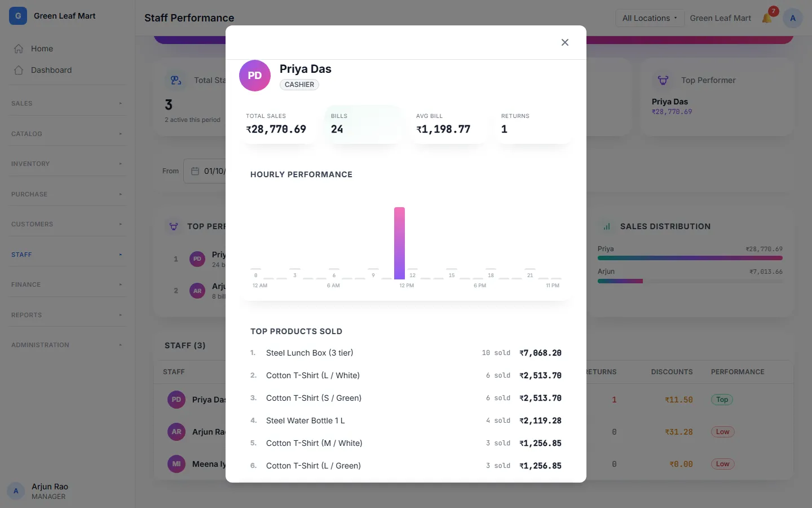Click the Dashboard icon in sidebar

[19, 70]
